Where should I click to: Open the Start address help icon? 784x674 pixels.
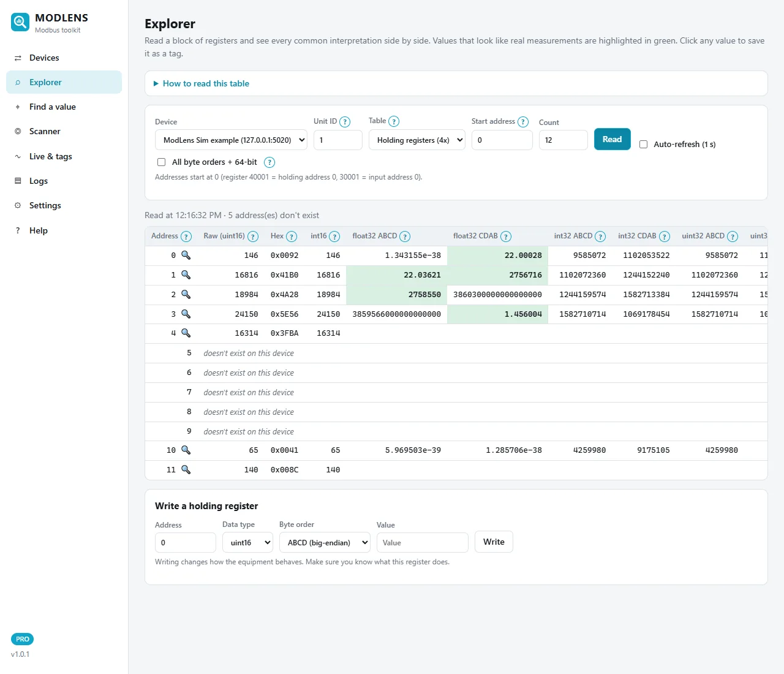523,122
